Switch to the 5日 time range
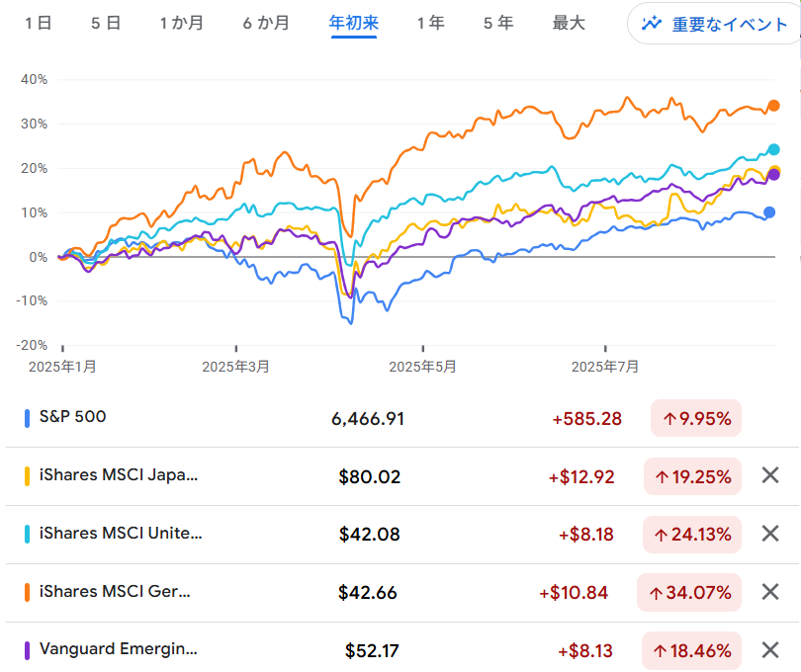This screenshot has width=801, height=672. point(106,23)
